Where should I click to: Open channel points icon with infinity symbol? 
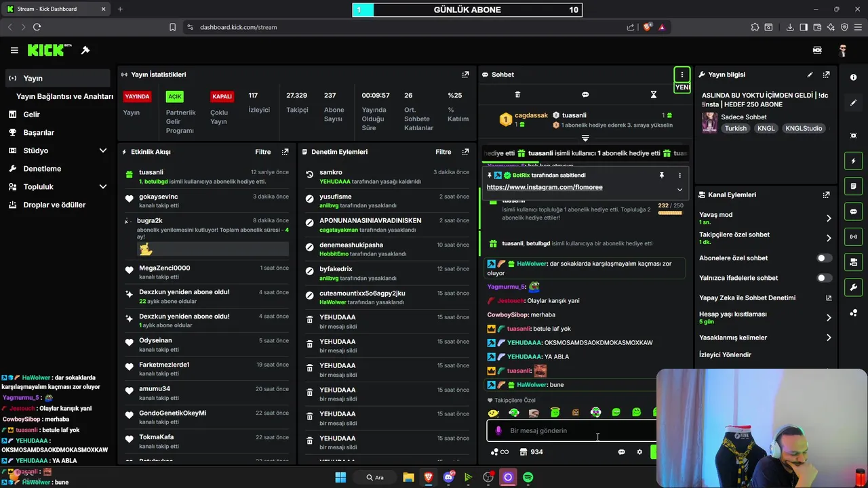[x=500, y=452]
